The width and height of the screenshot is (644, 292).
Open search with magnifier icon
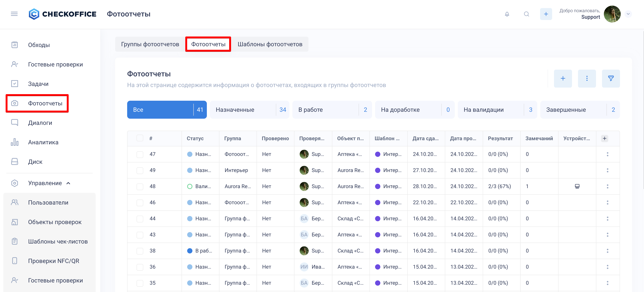pos(526,14)
